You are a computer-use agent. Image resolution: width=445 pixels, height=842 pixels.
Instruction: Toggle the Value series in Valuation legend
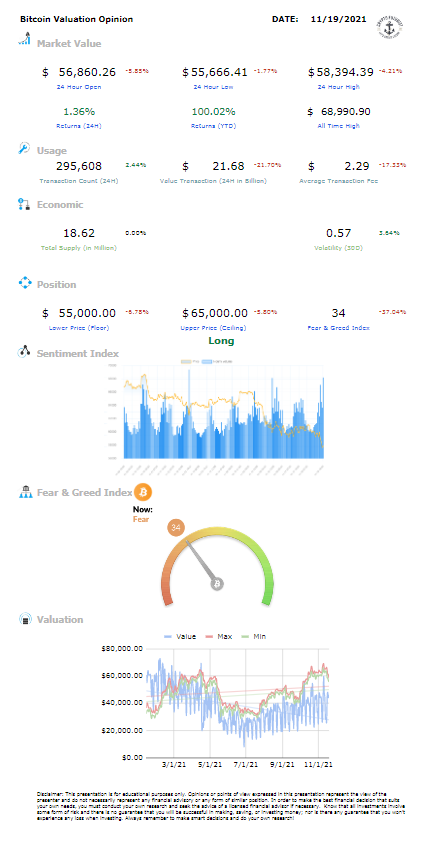point(179,636)
